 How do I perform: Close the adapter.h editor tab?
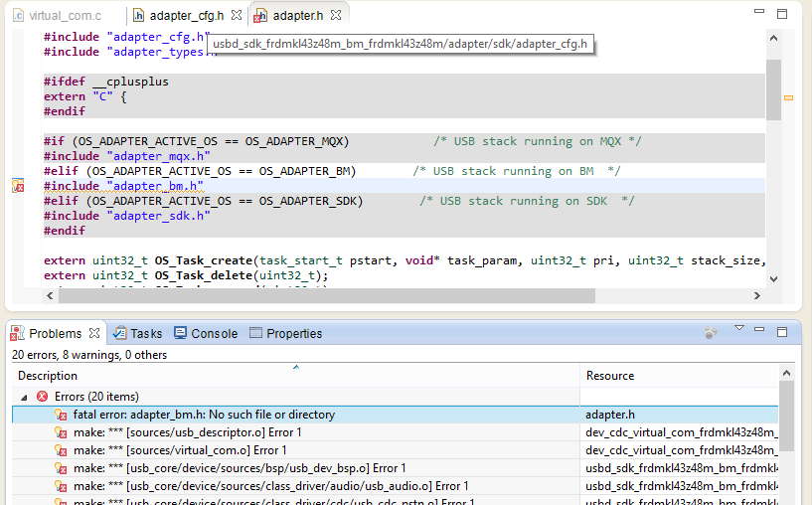click(x=336, y=15)
